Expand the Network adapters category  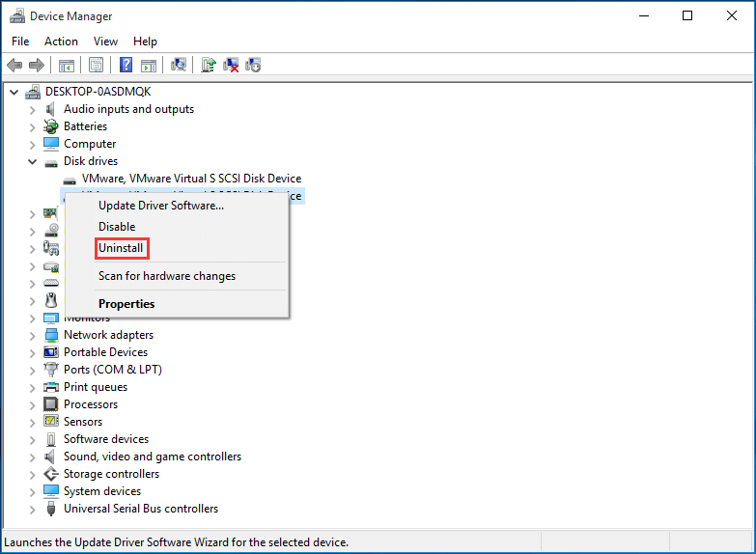[x=32, y=336]
